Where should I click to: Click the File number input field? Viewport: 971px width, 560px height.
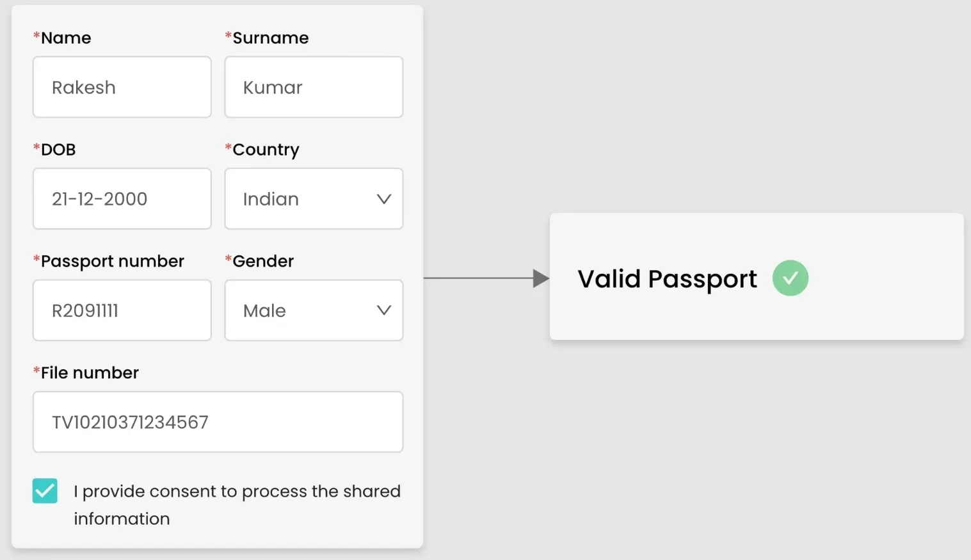(218, 422)
